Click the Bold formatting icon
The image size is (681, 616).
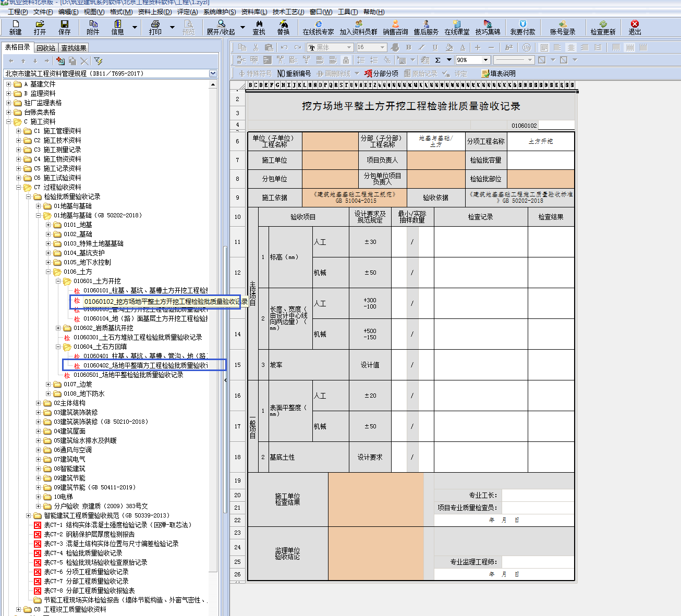[x=409, y=47]
